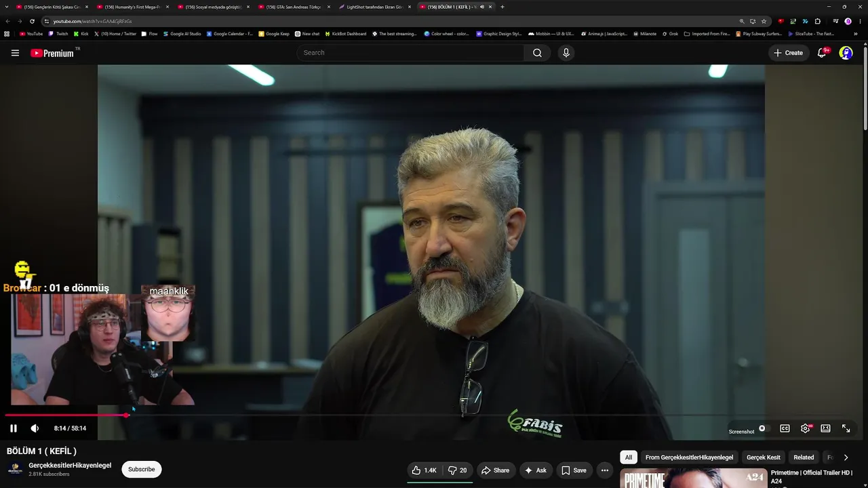868x488 pixels.
Task: Open the YouTube guide hamburger menu
Action: point(15,53)
